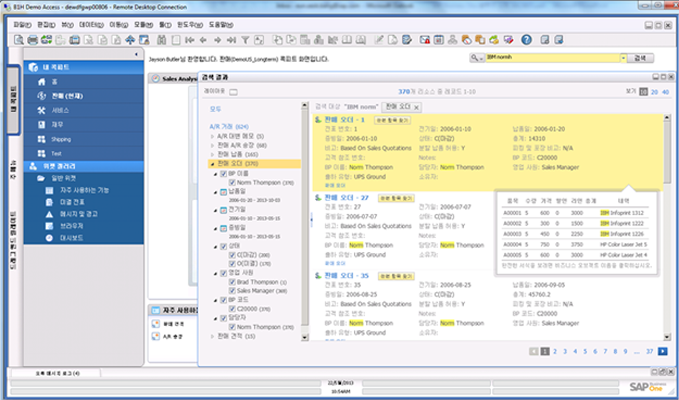Open the 판매 오더 - 35 result link
The width and height of the screenshot is (679, 400).
click(x=346, y=276)
